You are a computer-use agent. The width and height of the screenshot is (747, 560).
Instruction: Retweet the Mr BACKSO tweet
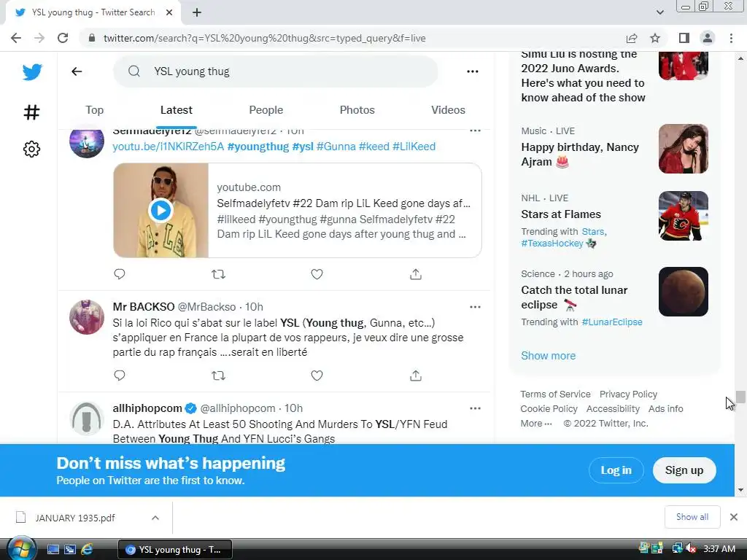[x=218, y=376]
